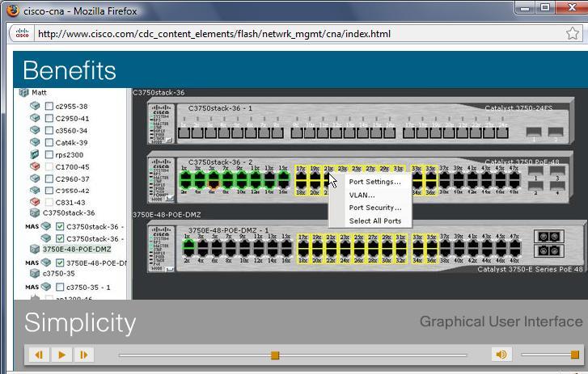The image size is (588, 374).
Task: Click uplink port 1 on Catalyst 3750-24FS
Action: pos(534,132)
